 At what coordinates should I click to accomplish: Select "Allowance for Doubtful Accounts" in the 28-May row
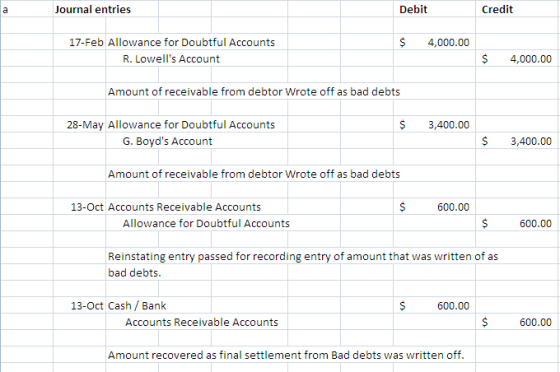point(191,125)
